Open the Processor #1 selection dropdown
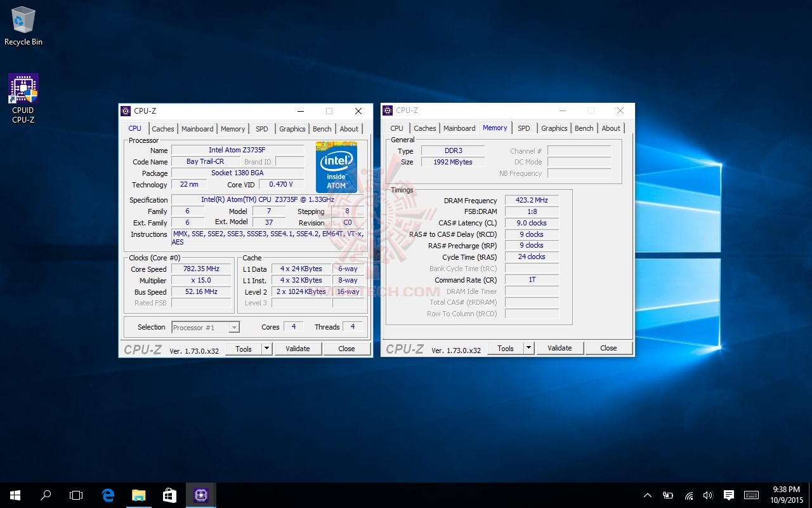This screenshot has width=812, height=508. tap(206, 328)
